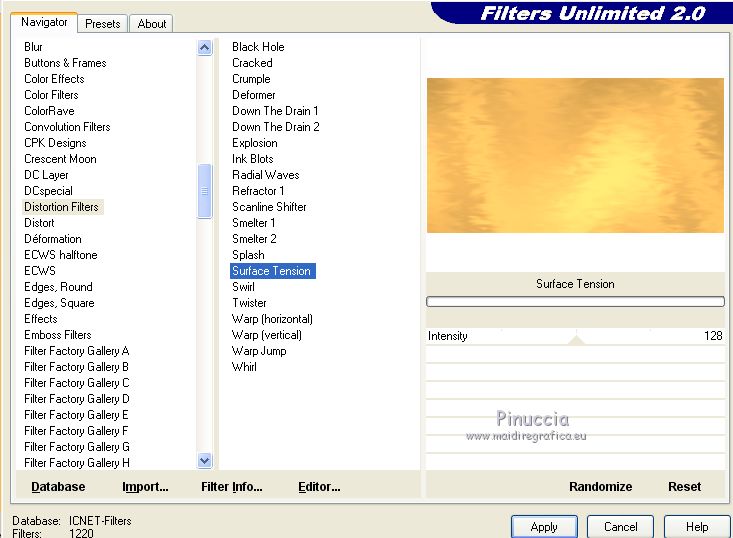Select the Effects category
This screenshot has height=538, width=733.
coord(41,319)
